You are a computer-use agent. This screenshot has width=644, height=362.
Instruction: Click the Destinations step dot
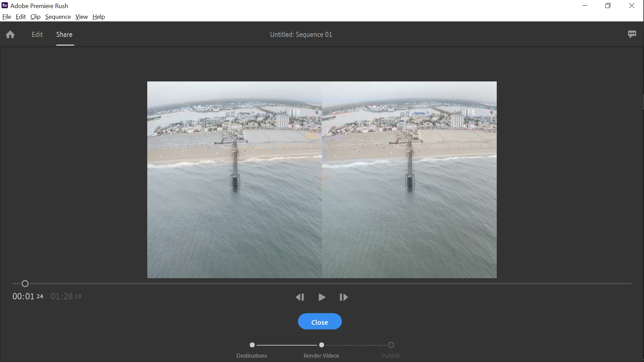click(x=252, y=345)
